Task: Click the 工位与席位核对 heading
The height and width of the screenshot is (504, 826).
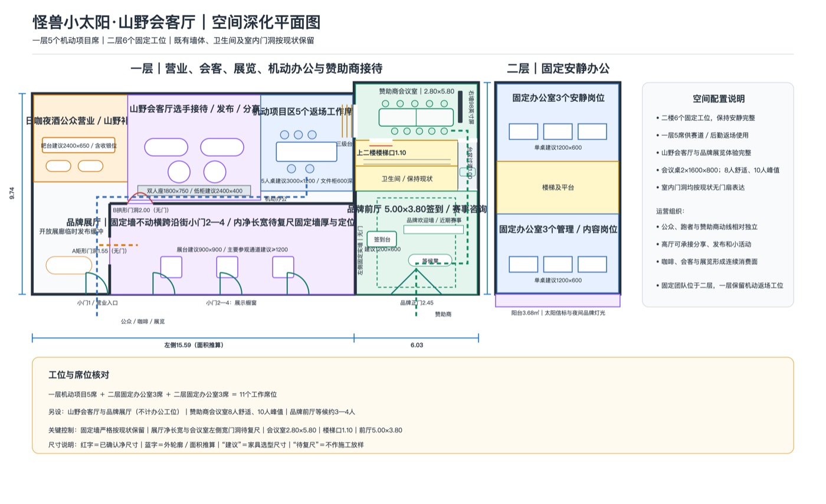Action: pyautogui.click(x=78, y=375)
